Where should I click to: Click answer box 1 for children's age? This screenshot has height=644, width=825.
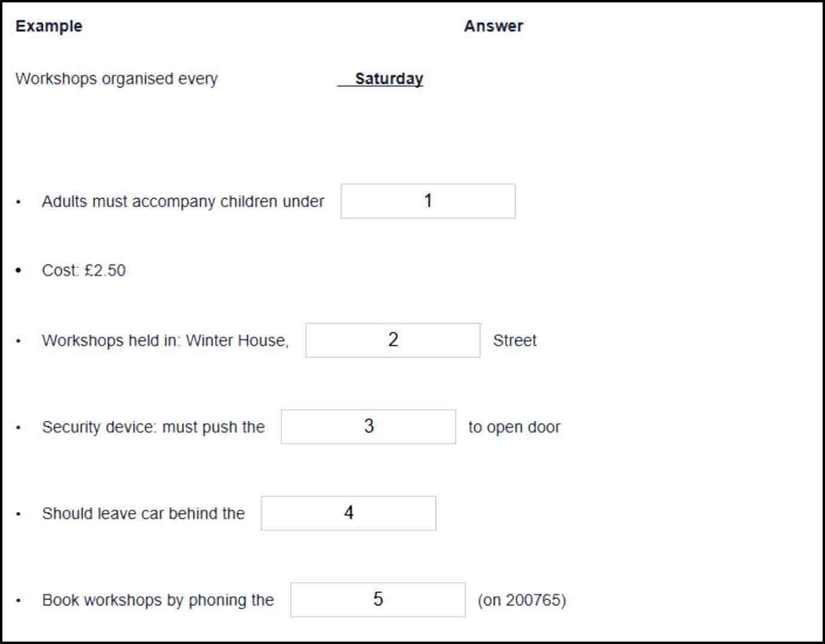click(428, 201)
